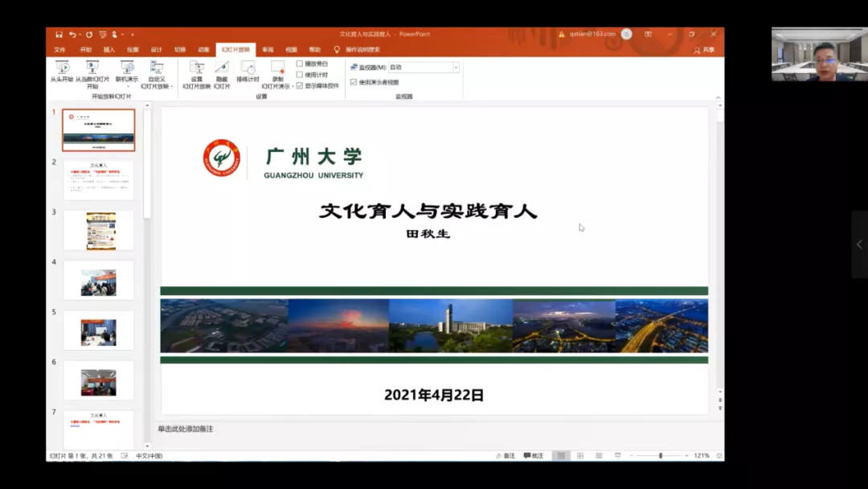
Task: Uncheck 使用演示者视图 (Use Presenter View)
Action: pyautogui.click(x=354, y=82)
